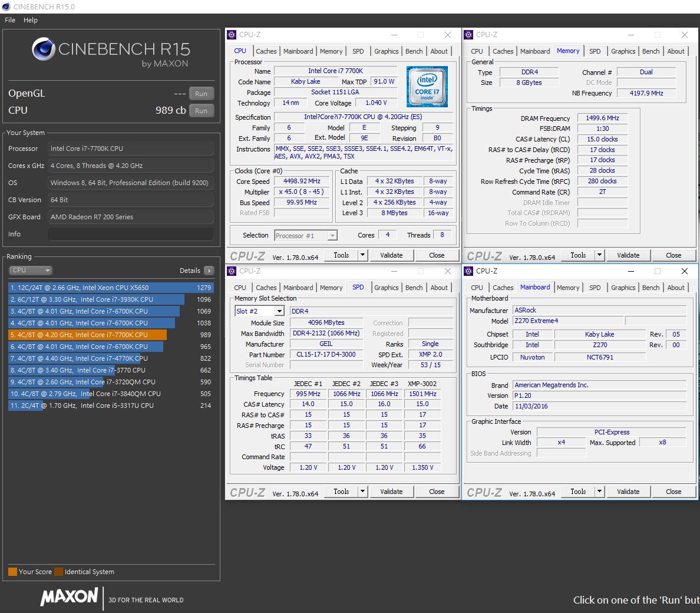
Task: Run the CPU benchmark
Action: click(201, 111)
